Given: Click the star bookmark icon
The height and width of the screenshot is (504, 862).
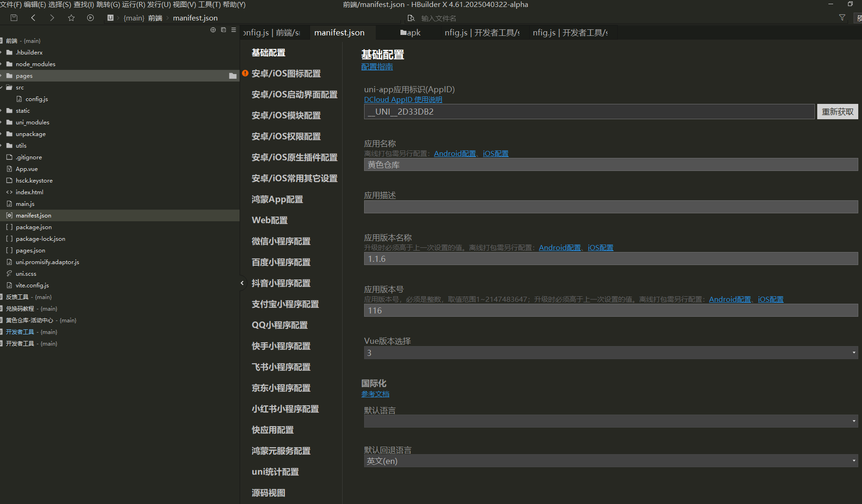Looking at the screenshot, I should (x=71, y=18).
